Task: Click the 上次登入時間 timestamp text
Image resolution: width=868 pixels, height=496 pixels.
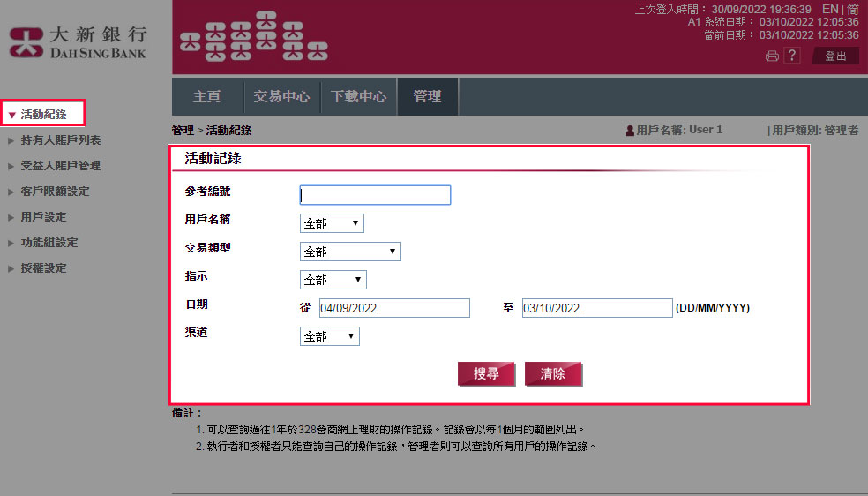Action: click(722, 10)
